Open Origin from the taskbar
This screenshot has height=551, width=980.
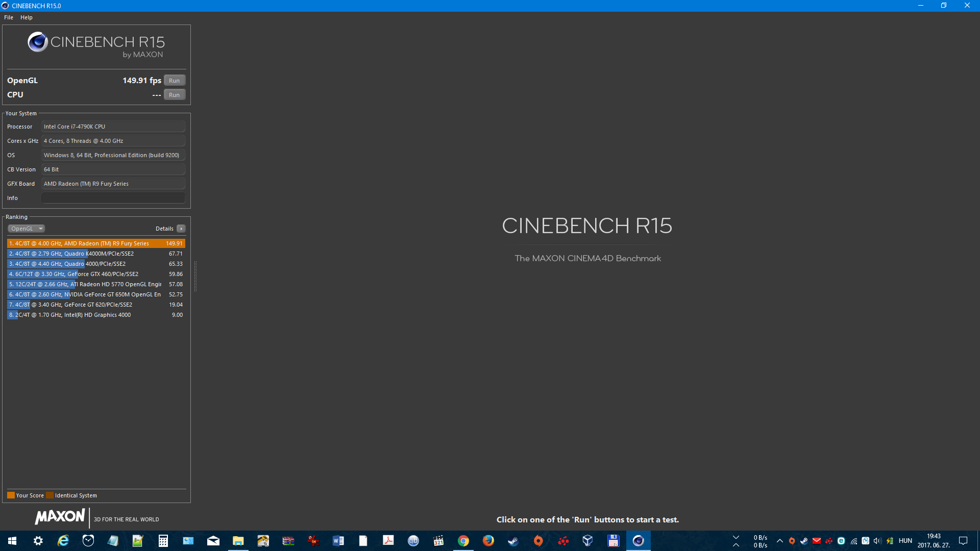538,541
